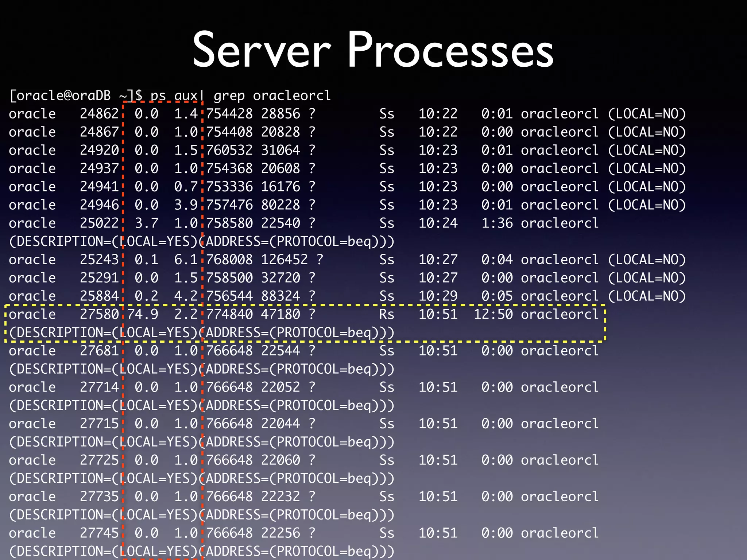Viewport: 747px width, 560px height.
Task: Click PID 25291 in the process list
Action: [x=99, y=278]
